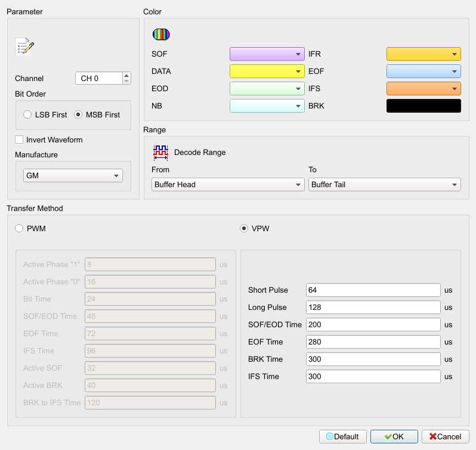Viewport: 476px width, 450px height.
Task: Click the BRK Time input field
Action: 373,359
